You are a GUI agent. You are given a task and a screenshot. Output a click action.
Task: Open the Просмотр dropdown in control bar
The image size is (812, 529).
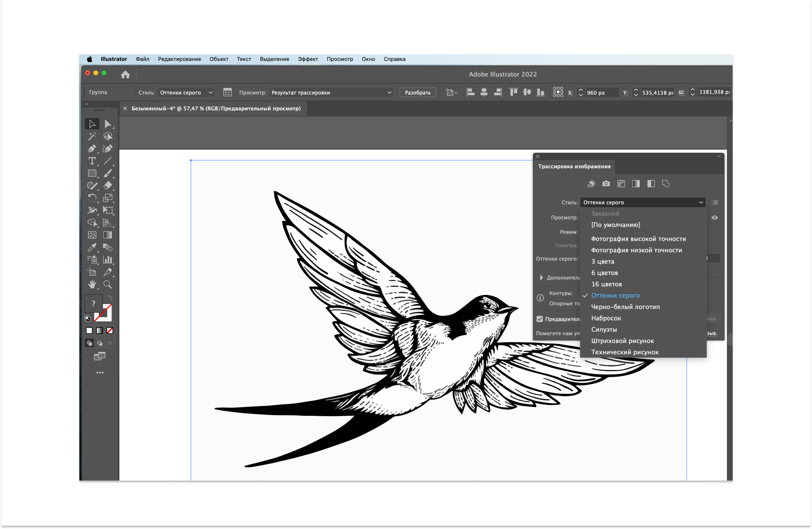point(331,93)
